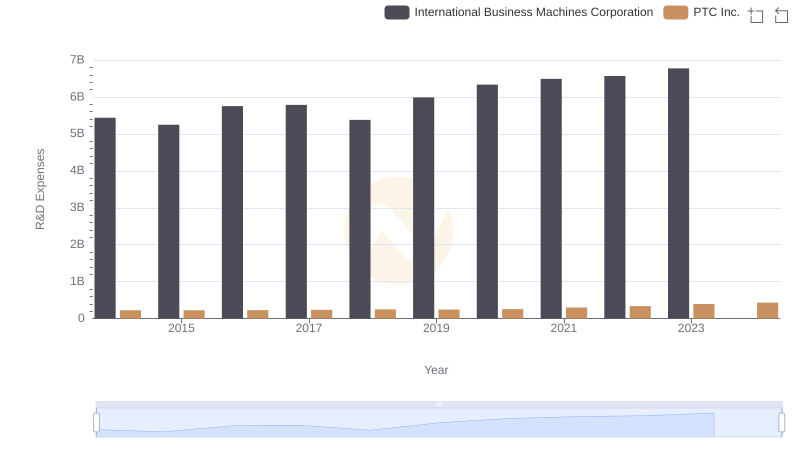This screenshot has width=800, height=461.
Task: Click the last PTC bar after 2023
Action: (x=767, y=310)
